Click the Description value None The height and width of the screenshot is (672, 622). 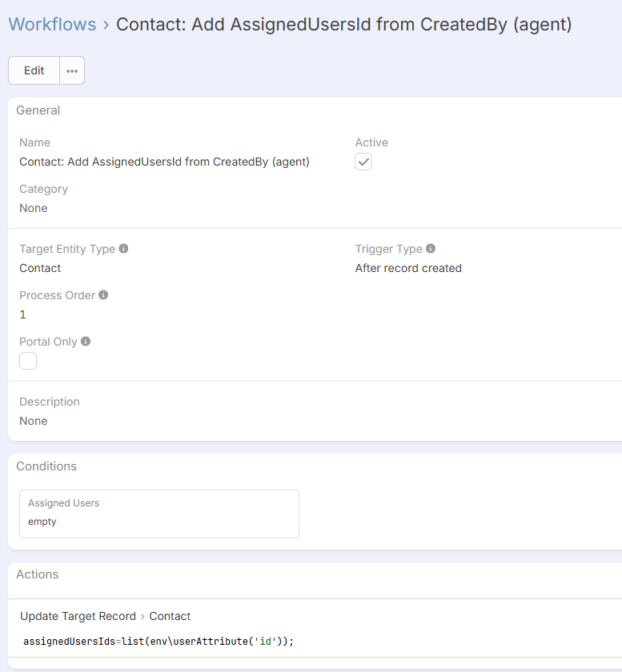(x=34, y=421)
